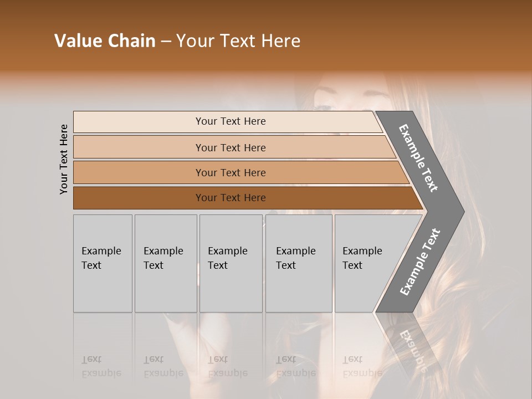This screenshot has height=399, width=532.
Task: Click the reflected text below the middle box
Action: click(x=228, y=367)
